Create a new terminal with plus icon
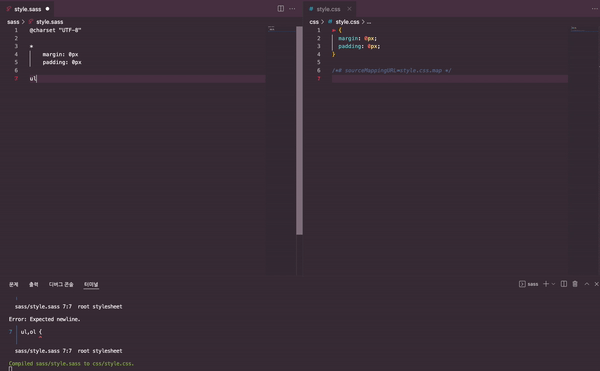 [546, 284]
